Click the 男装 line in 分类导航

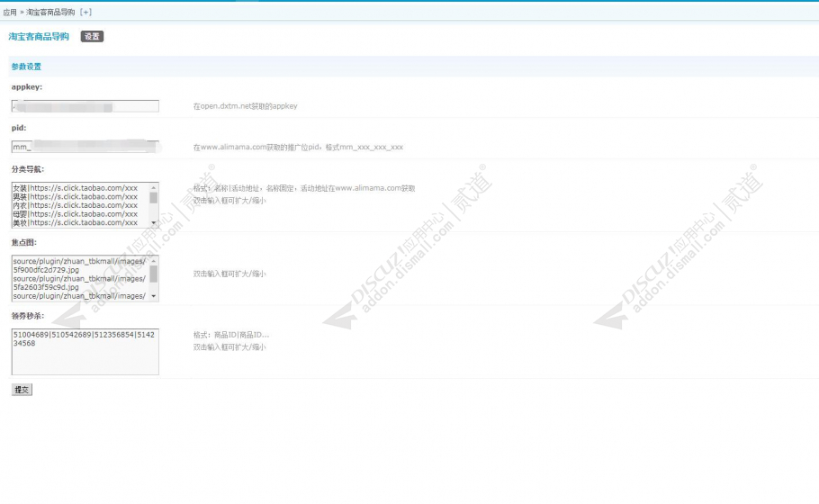tap(76, 197)
